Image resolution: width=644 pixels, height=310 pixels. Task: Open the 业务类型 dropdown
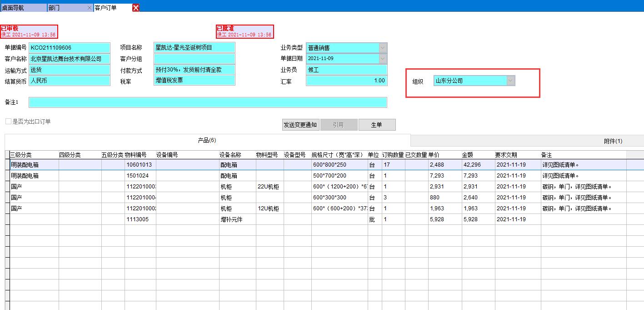click(x=382, y=47)
